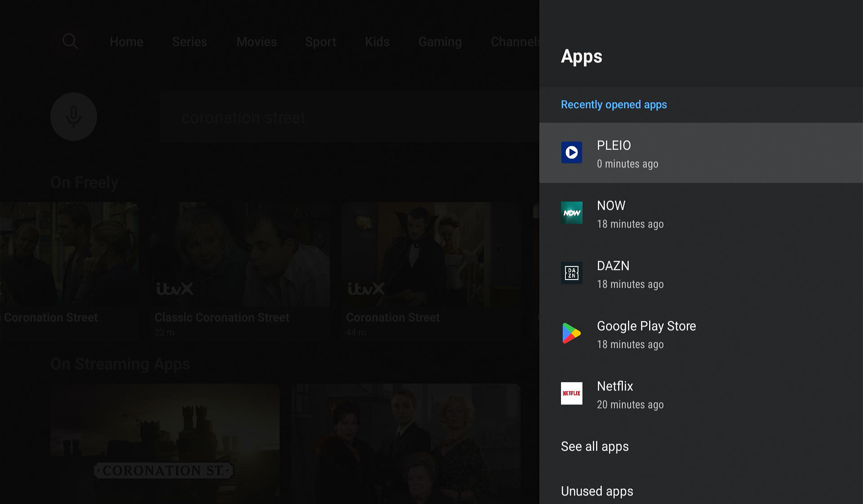863x504 pixels.
Task: Open the Movies tab
Action: [x=256, y=42]
